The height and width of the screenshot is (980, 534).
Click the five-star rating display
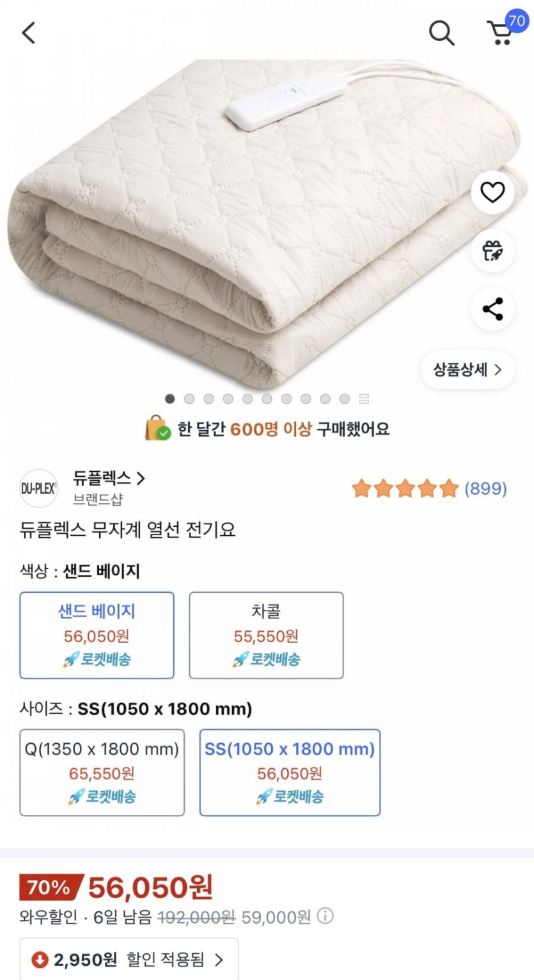point(405,489)
